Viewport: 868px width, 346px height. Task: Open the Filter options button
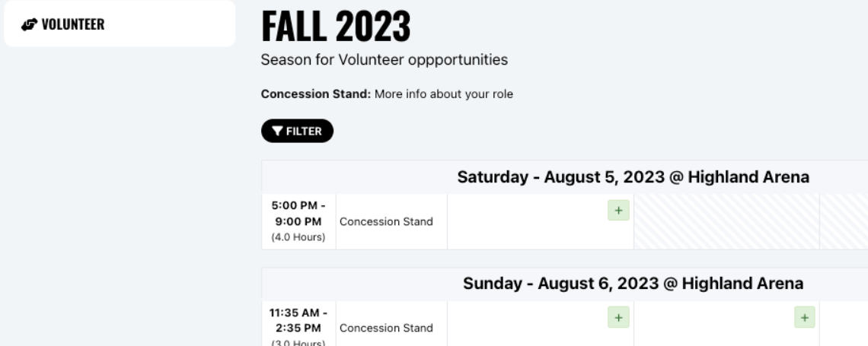tap(297, 131)
